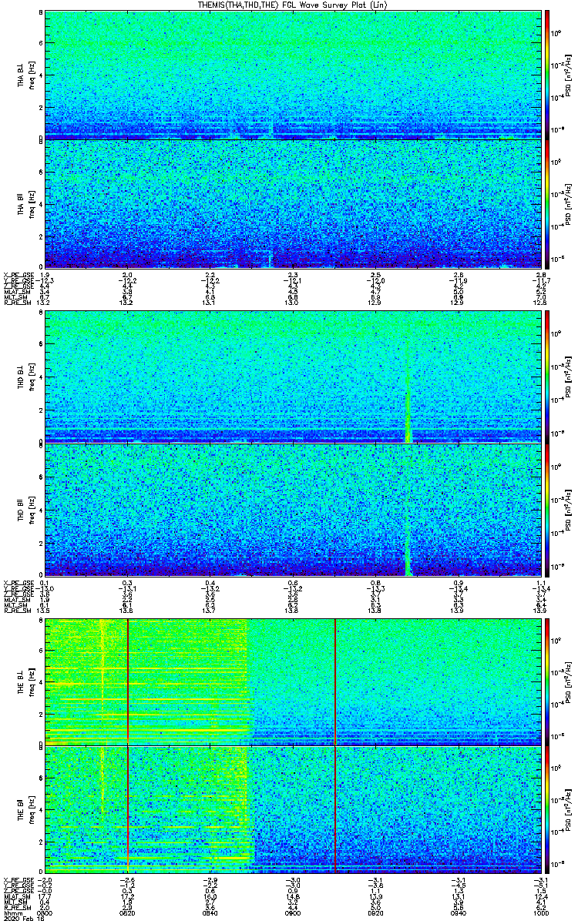This screenshot has height=924, width=578.
Task: Click the "0800" time label on bottom axis
Action: pos(45,913)
